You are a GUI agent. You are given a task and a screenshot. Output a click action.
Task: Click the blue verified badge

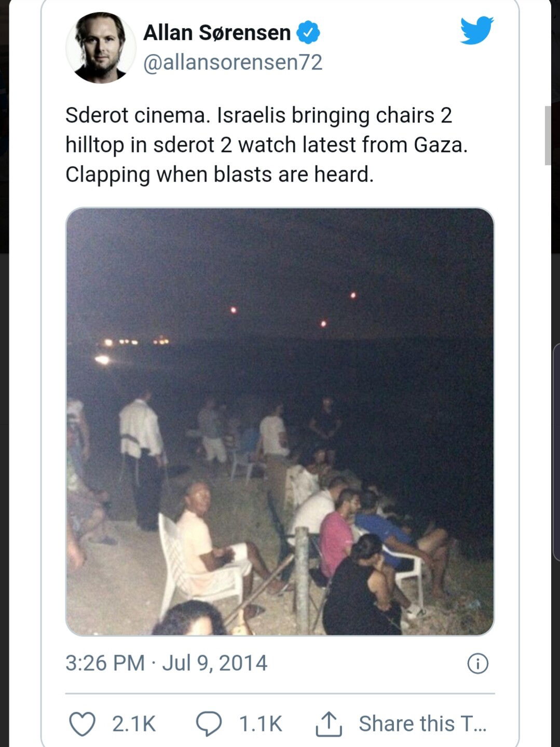(x=308, y=33)
